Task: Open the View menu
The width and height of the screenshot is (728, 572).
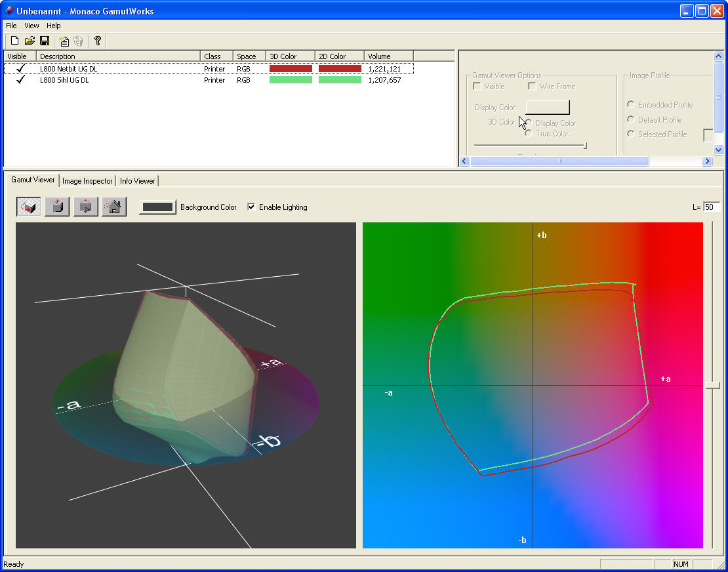Action: 31,26
